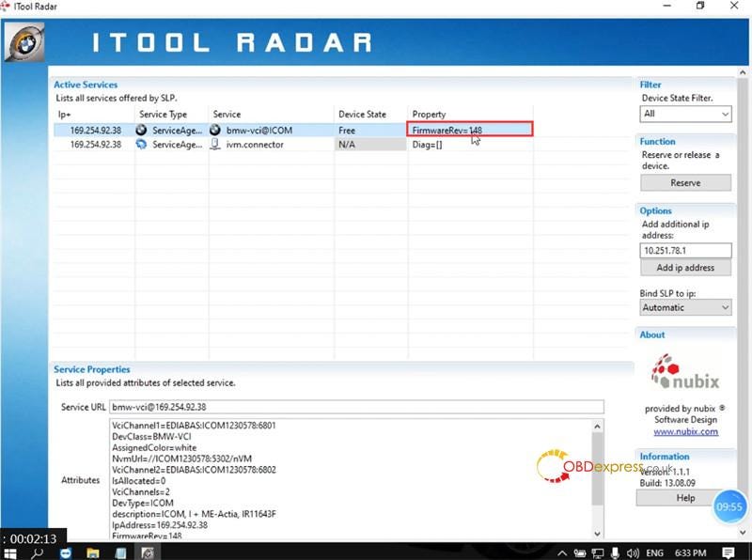Click the Reserve button
Screen dimensions: 752x560
pos(685,182)
